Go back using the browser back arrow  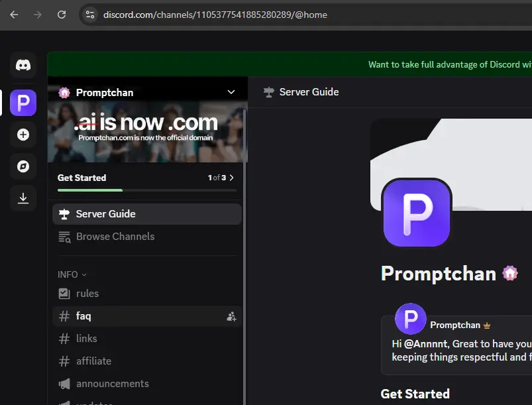tap(14, 15)
